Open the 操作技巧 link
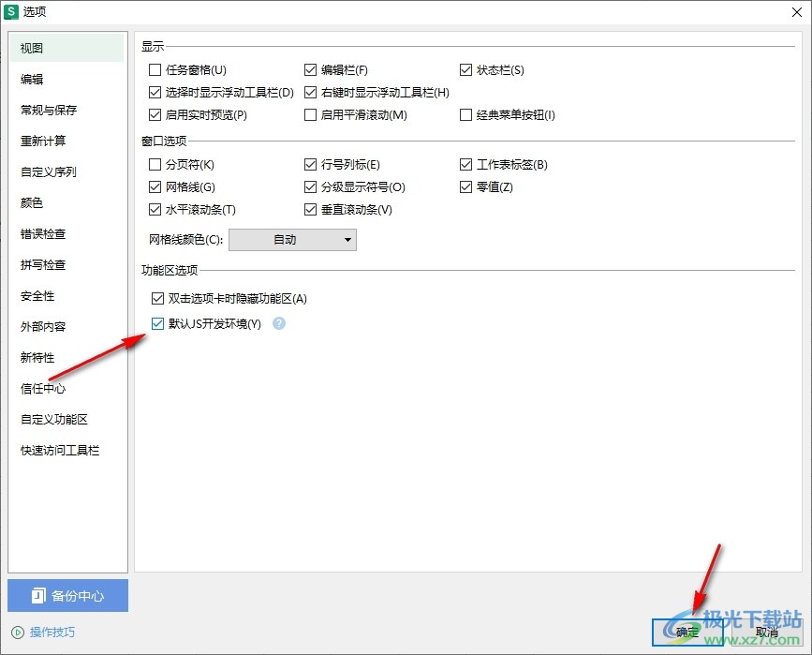 tap(52, 633)
